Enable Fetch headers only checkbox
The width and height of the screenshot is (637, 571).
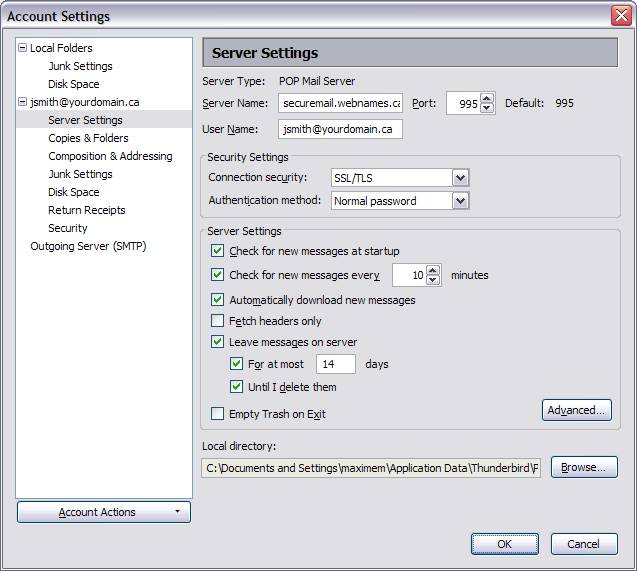pos(217,321)
